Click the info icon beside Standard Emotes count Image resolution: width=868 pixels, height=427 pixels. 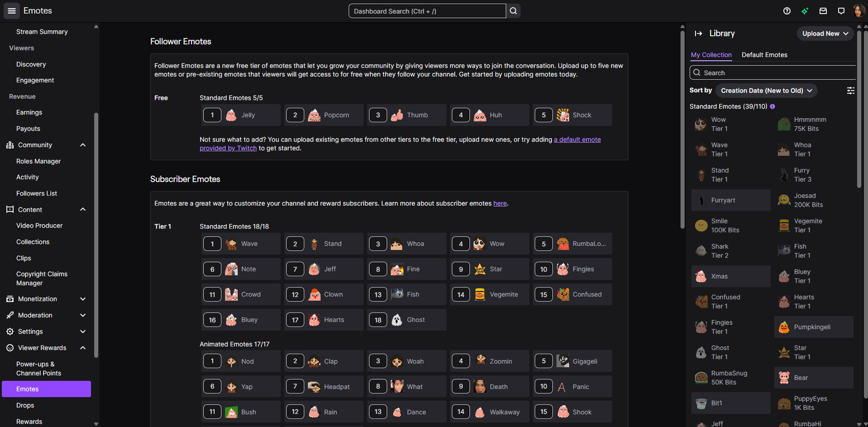pos(773,106)
